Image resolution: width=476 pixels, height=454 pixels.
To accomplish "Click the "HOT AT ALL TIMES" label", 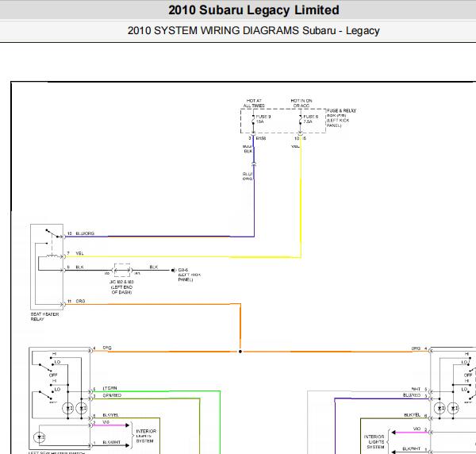I will click(x=254, y=103).
